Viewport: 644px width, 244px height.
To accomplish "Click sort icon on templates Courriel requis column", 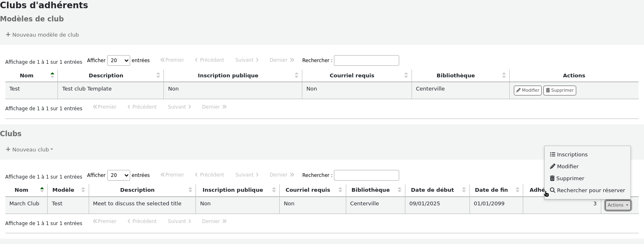I will click(x=406, y=75).
